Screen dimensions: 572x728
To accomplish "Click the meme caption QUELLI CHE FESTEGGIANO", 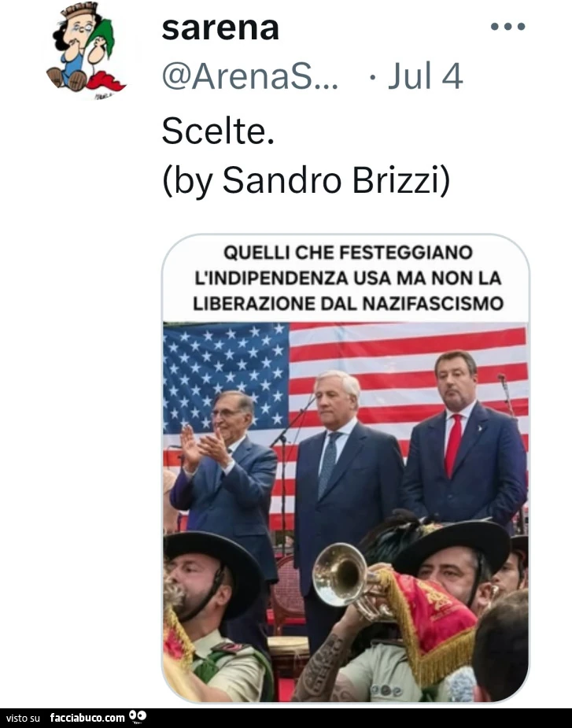I will pyautogui.click(x=348, y=253).
